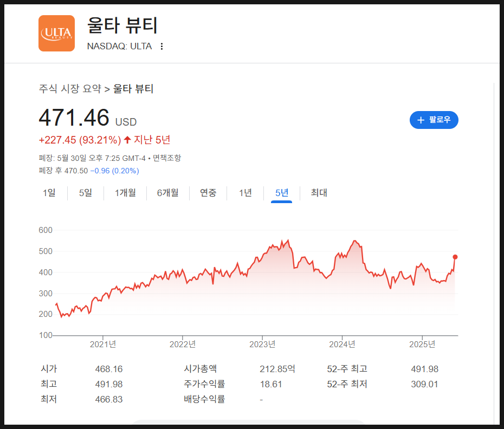
Task: Click the 배당수익률 label
Action: (204, 399)
